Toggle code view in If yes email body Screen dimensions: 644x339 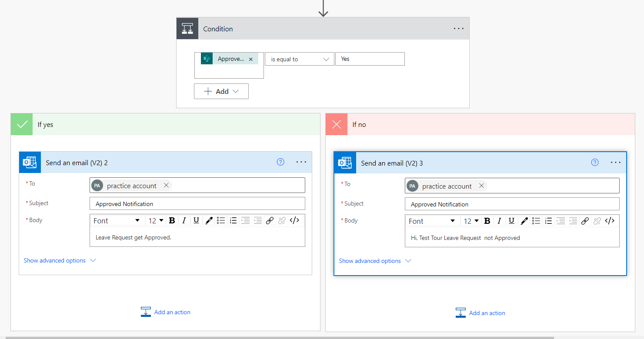pyautogui.click(x=294, y=220)
